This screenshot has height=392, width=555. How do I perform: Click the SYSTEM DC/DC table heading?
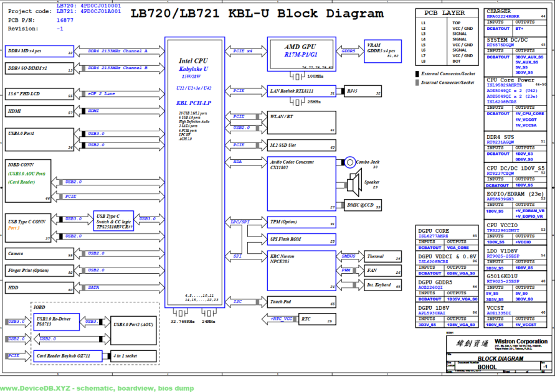[x=507, y=40]
